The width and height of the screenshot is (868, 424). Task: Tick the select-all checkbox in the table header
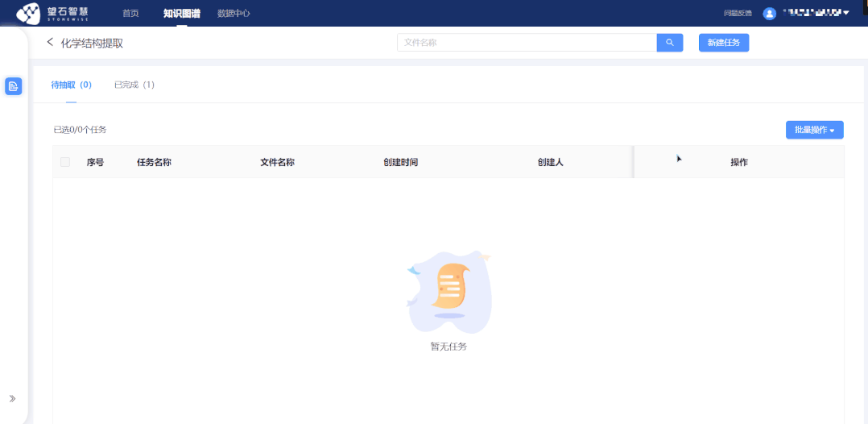tap(65, 162)
